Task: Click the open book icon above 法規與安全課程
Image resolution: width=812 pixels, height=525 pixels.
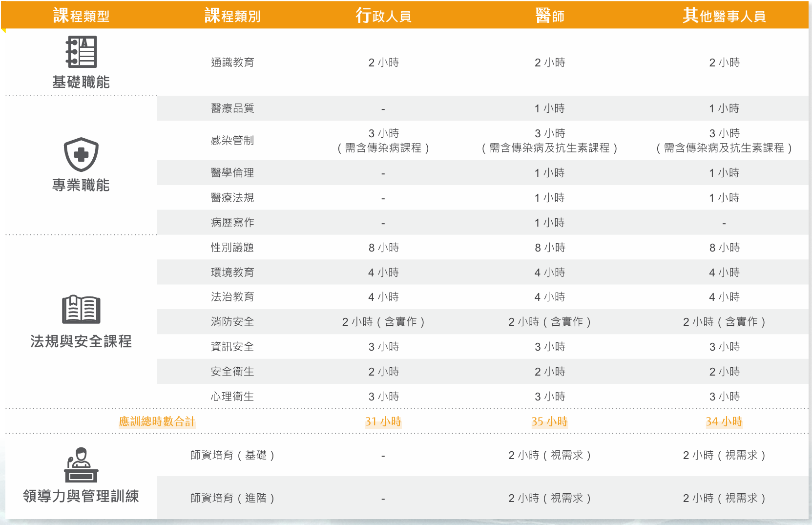Action: [81, 309]
